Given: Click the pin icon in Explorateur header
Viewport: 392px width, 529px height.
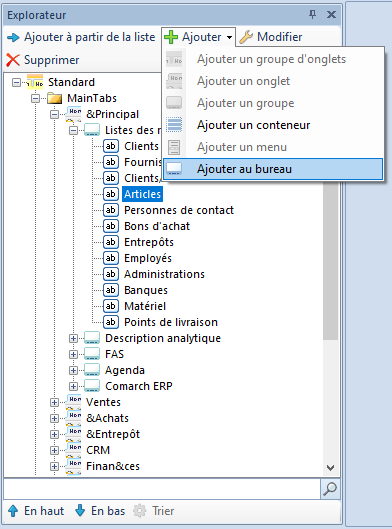Looking at the screenshot, I should [313, 14].
